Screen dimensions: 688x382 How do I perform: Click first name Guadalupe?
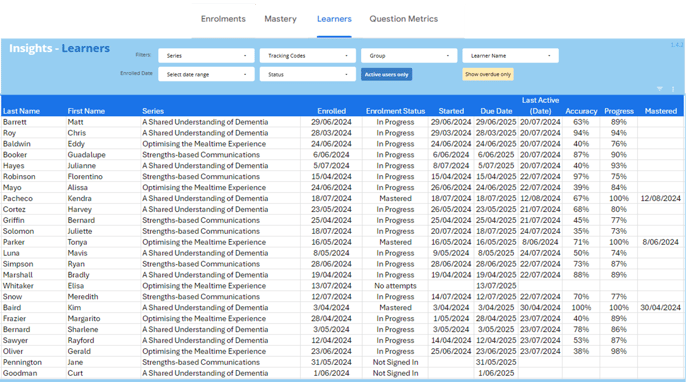coord(86,155)
